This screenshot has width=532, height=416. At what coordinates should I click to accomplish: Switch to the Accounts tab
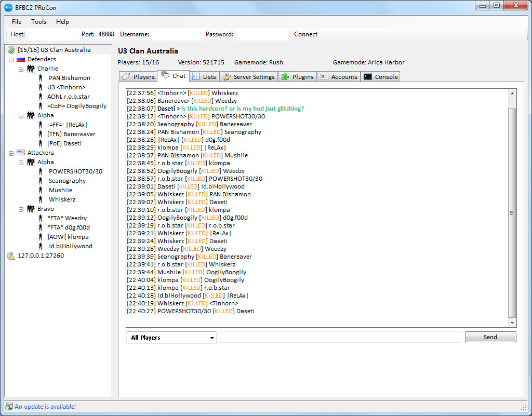339,77
